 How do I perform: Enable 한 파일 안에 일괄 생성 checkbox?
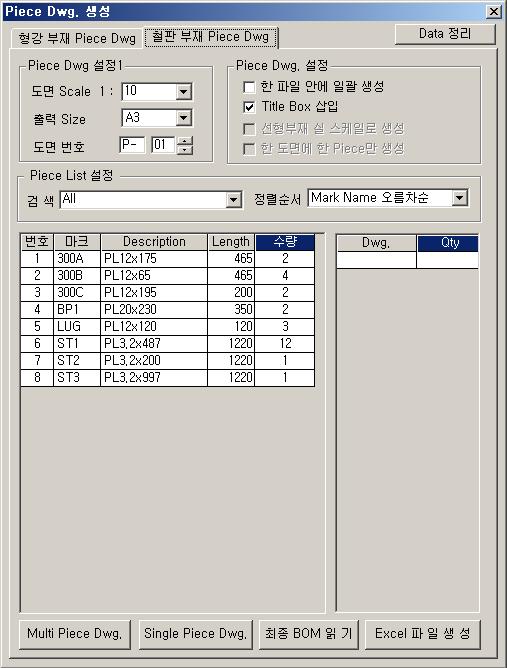point(249,87)
